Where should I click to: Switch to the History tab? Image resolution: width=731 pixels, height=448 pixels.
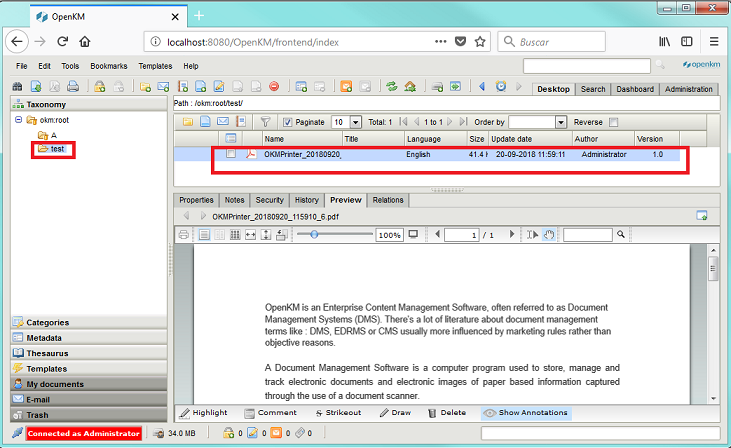(x=307, y=200)
